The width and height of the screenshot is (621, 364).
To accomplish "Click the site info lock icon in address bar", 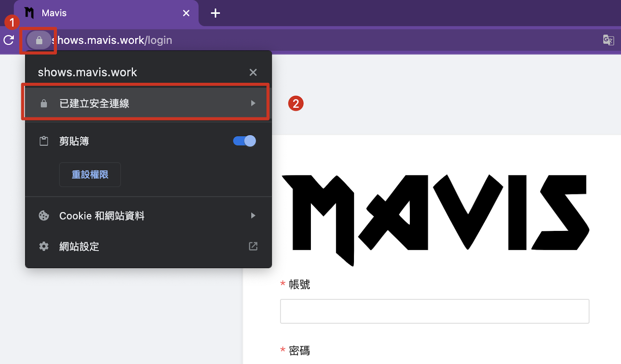I will [39, 40].
